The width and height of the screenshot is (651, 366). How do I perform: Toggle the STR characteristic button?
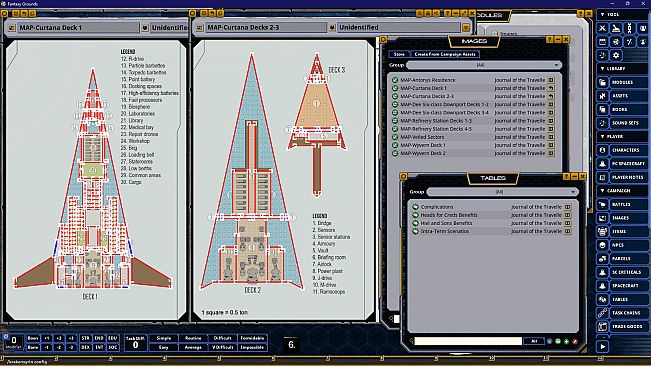[86, 338]
